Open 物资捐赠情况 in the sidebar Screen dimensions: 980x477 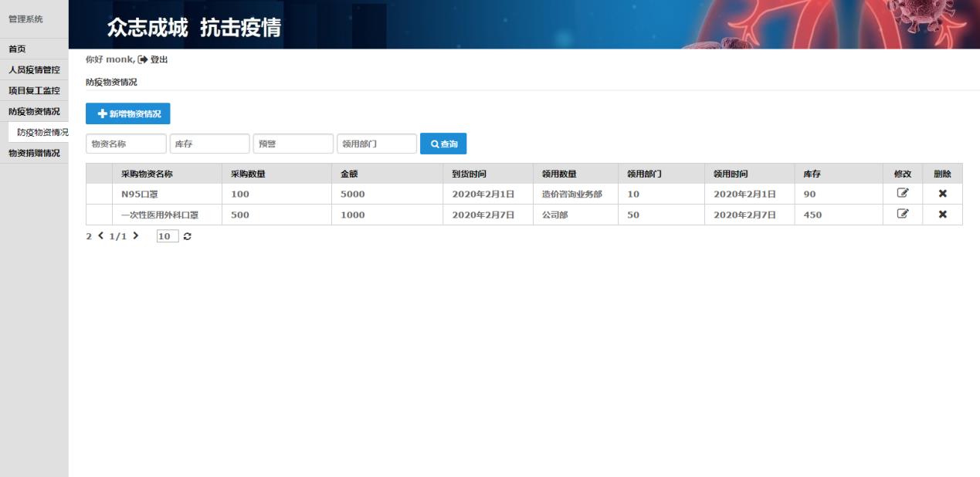pos(34,153)
